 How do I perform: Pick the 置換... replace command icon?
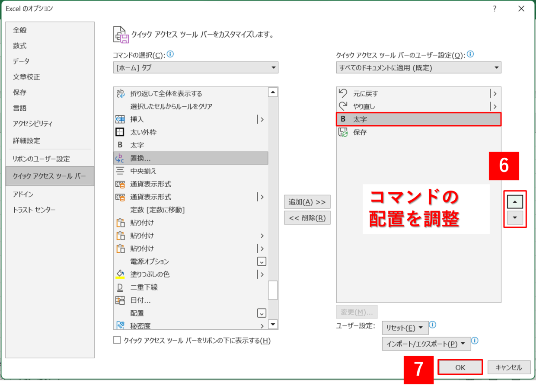tap(120, 158)
